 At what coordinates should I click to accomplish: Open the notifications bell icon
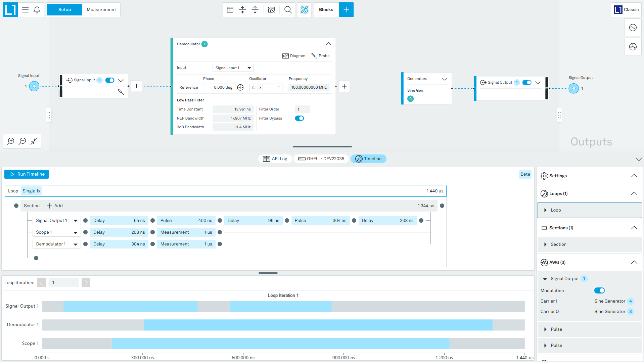point(37,10)
